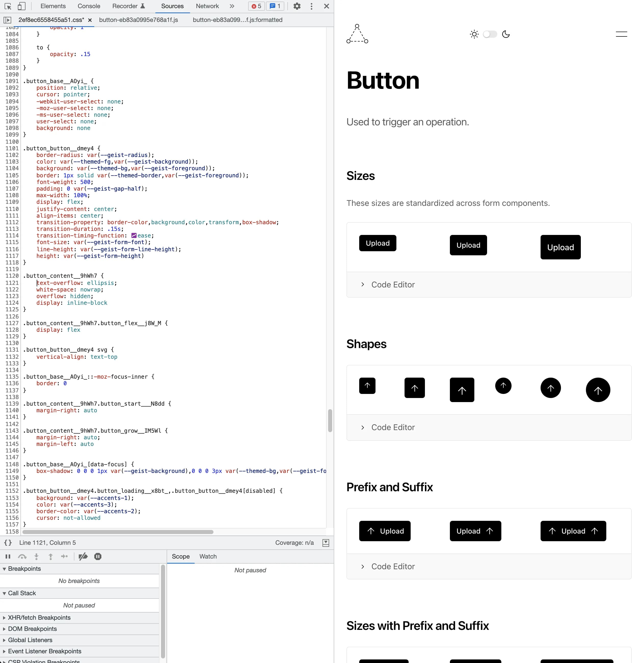Expand Code Editor under Shapes
The width and height of the screenshot is (644, 663).
(392, 427)
